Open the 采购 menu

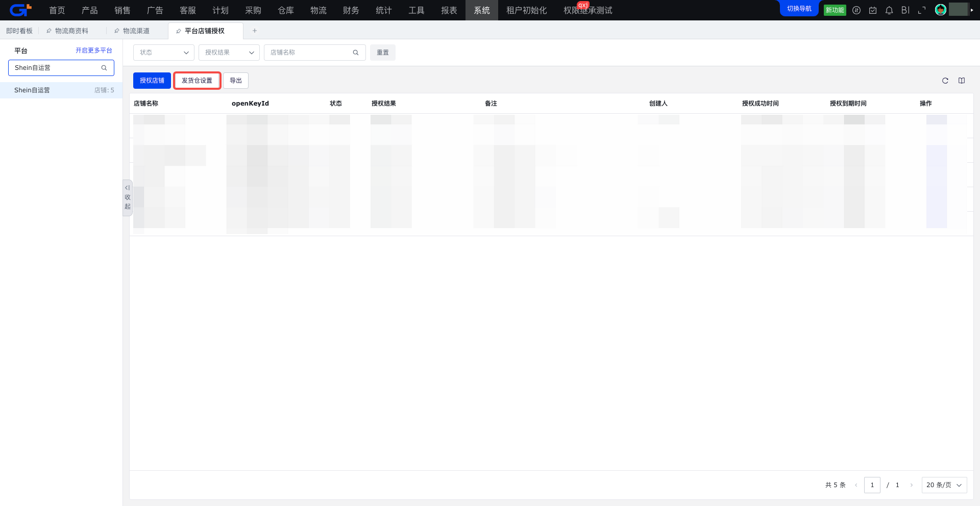pos(253,10)
